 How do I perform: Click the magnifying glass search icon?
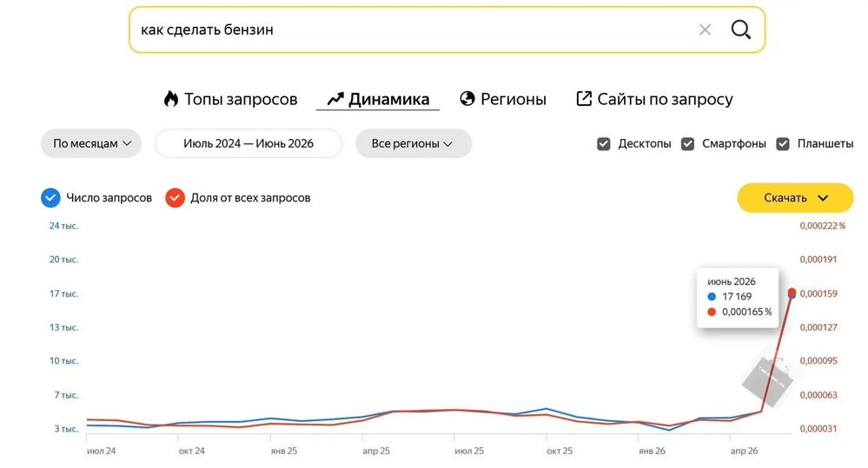(x=740, y=30)
